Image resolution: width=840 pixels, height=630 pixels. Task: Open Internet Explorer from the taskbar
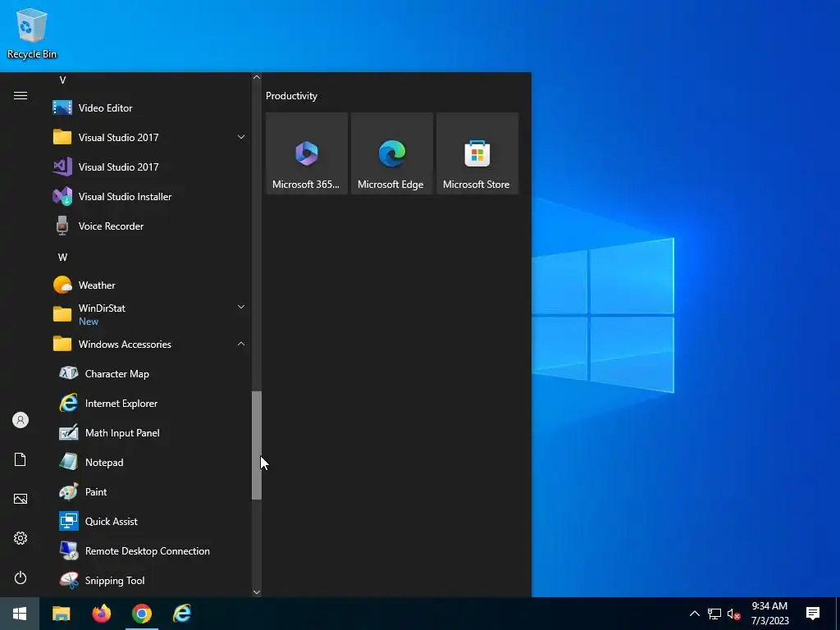pyautogui.click(x=182, y=614)
